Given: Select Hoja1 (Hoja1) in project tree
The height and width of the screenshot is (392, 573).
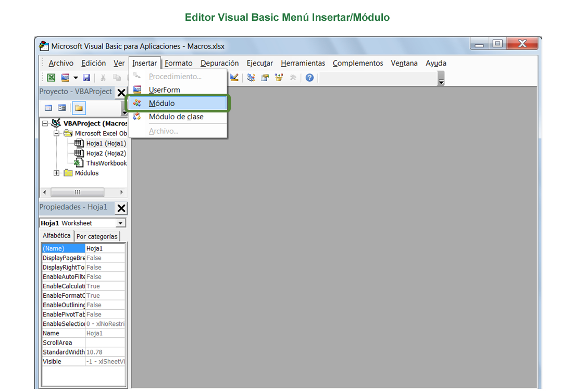Looking at the screenshot, I should tap(106, 144).
